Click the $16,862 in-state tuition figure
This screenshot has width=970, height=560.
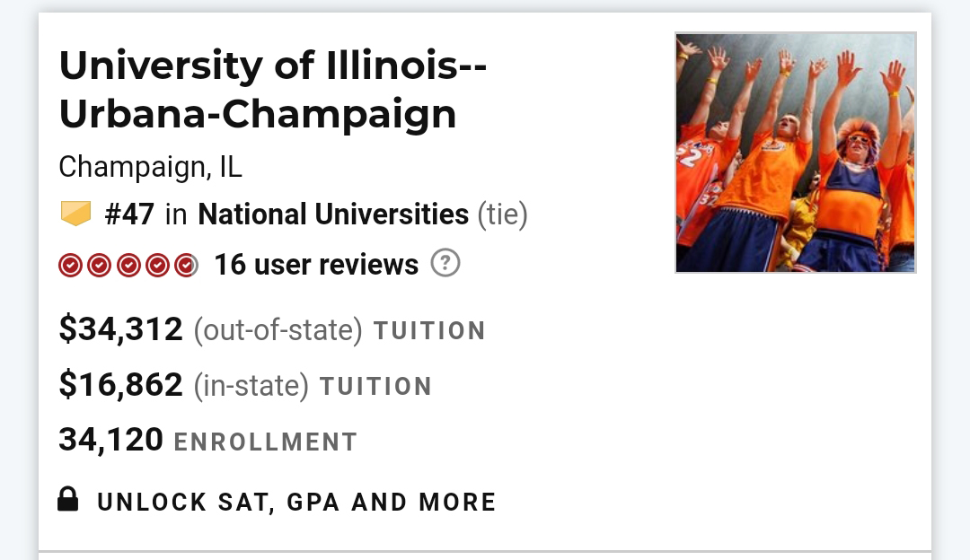(x=120, y=385)
